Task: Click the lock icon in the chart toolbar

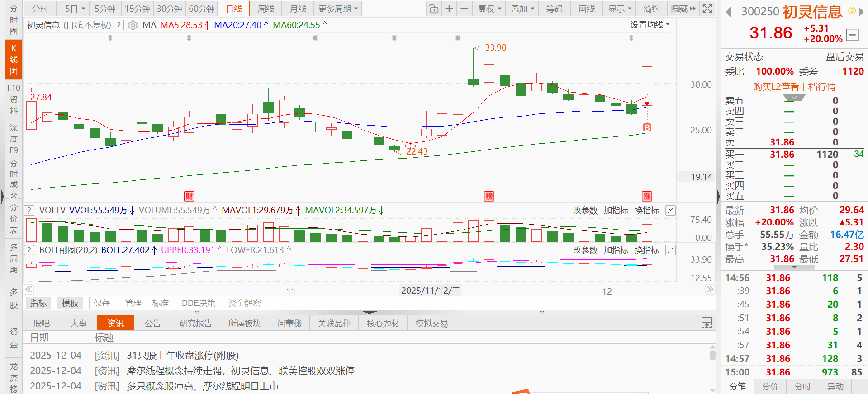Action: (x=434, y=9)
